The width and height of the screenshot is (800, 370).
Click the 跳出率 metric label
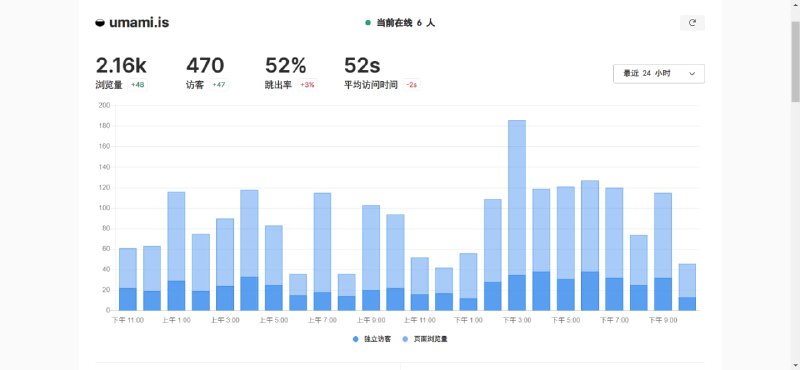click(279, 85)
